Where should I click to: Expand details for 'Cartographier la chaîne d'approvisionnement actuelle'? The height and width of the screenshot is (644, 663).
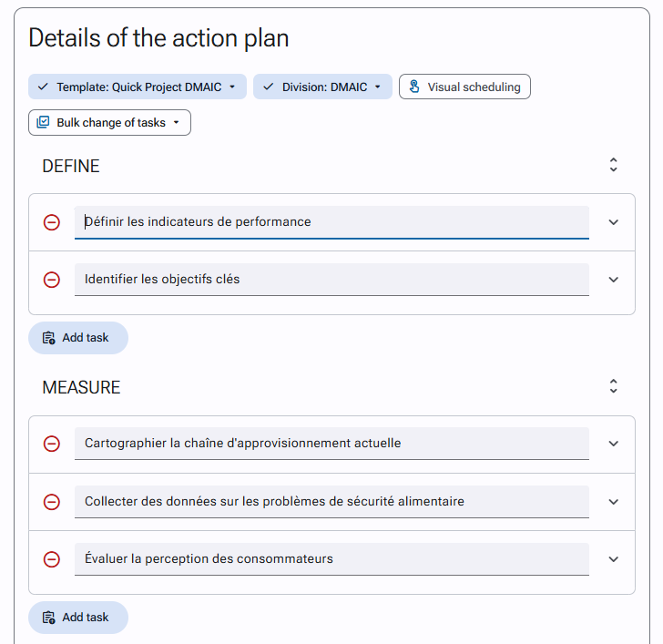(x=613, y=444)
